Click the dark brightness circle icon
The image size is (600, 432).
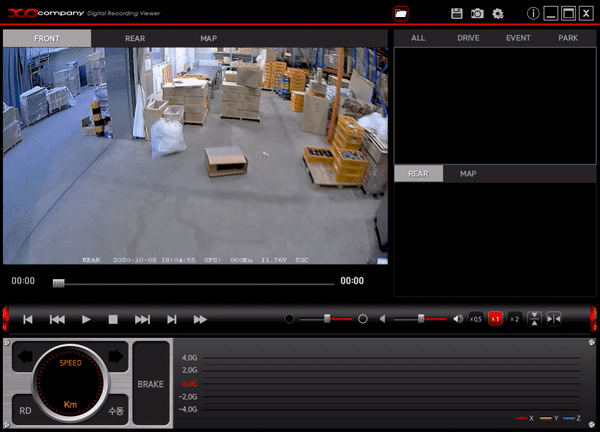tap(289, 319)
